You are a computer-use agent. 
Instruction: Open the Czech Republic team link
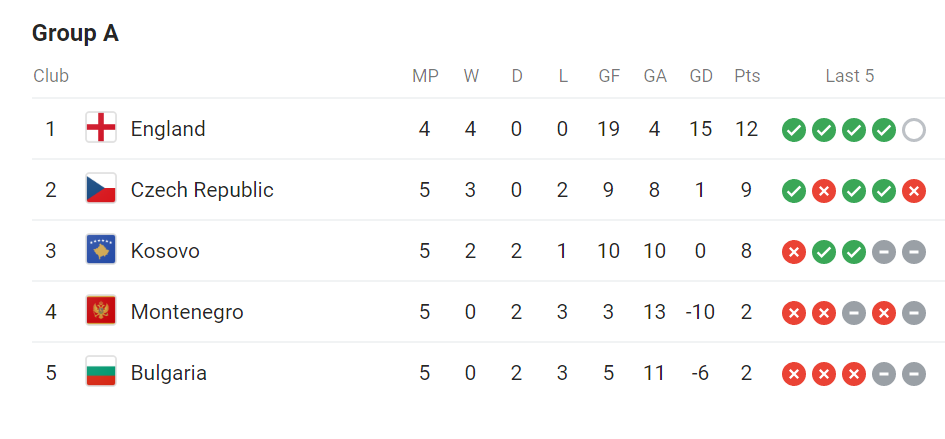click(x=202, y=190)
